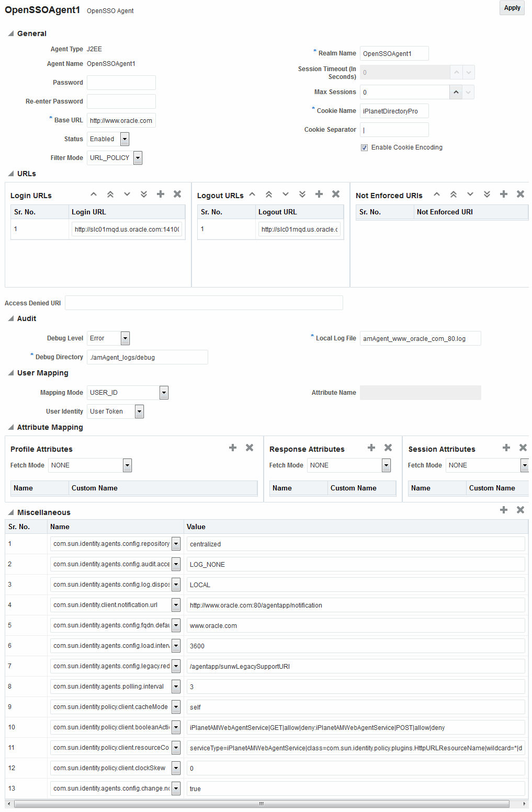Collapse the User Mapping section
This screenshot has height=812, width=532.
(x=10, y=373)
